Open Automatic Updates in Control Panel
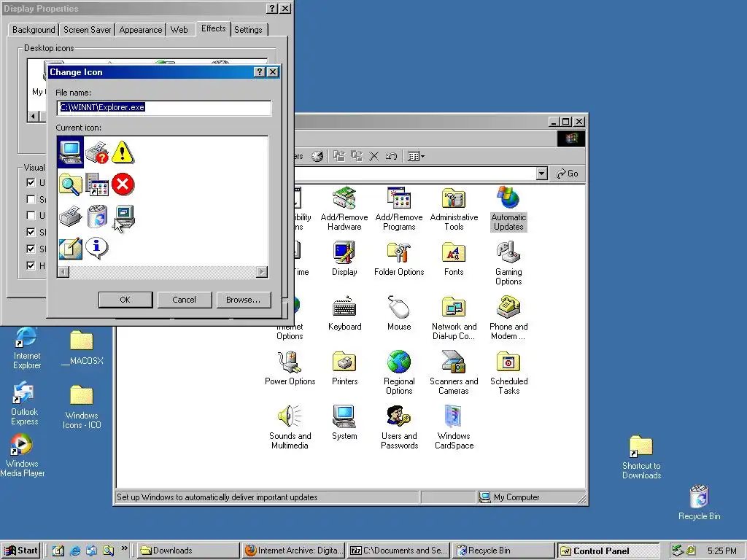The height and width of the screenshot is (560, 747). [508, 209]
